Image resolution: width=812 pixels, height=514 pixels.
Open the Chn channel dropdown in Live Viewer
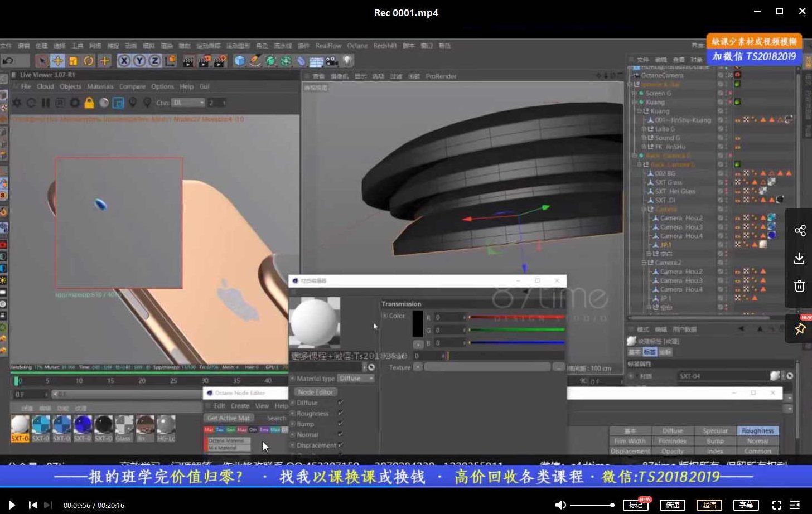click(188, 103)
